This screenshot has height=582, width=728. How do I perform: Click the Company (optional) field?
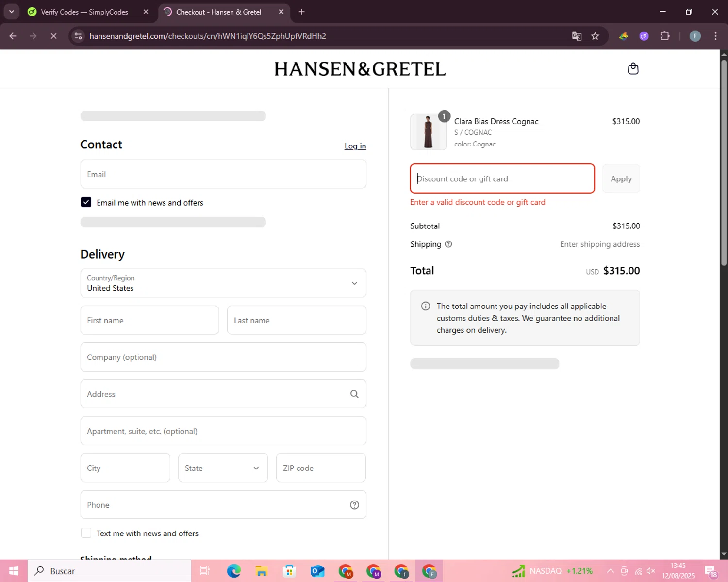tap(223, 357)
